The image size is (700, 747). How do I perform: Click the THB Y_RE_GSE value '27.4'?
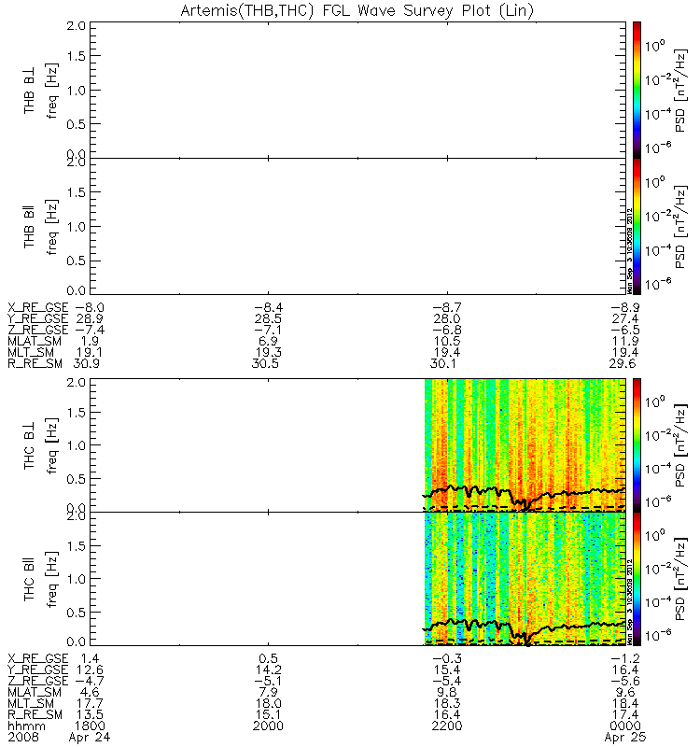click(x=625, y=318)
